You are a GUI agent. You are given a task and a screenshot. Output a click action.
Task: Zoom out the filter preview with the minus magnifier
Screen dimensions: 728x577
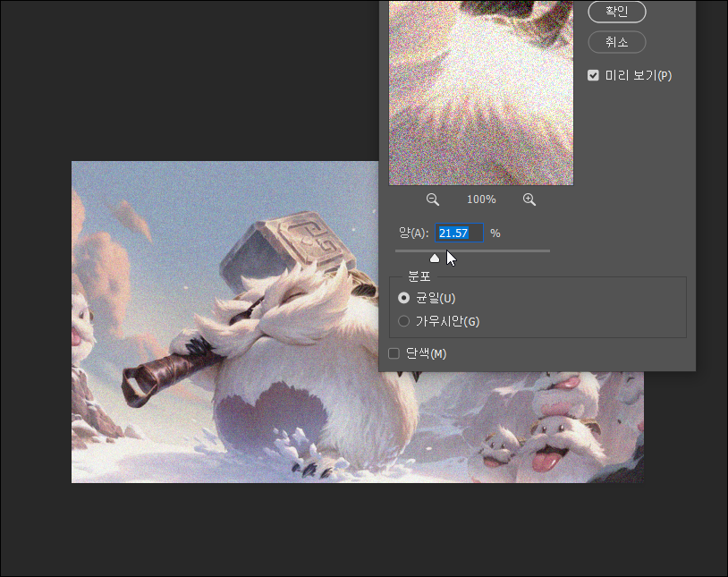point(432,199)
